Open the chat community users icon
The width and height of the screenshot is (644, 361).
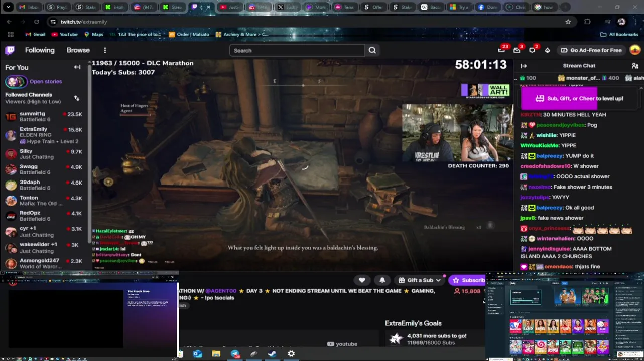click(x=635, y=66)
